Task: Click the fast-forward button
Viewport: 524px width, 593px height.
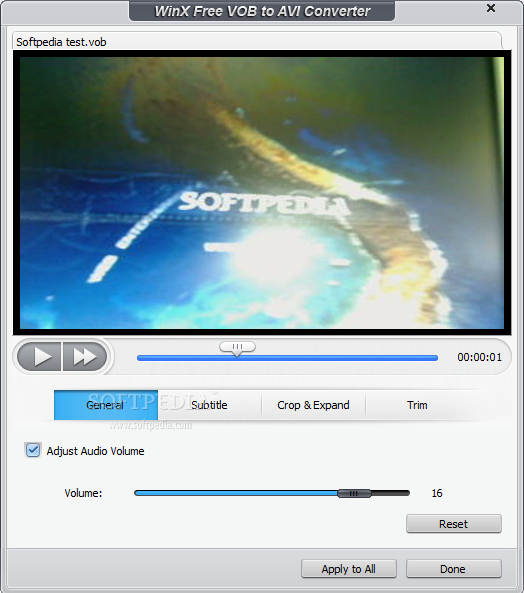Action: tap(85, 357)
